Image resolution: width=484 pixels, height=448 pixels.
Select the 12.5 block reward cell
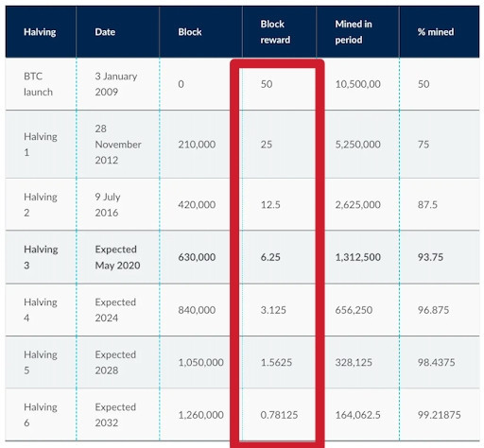(x=270, y=205)
